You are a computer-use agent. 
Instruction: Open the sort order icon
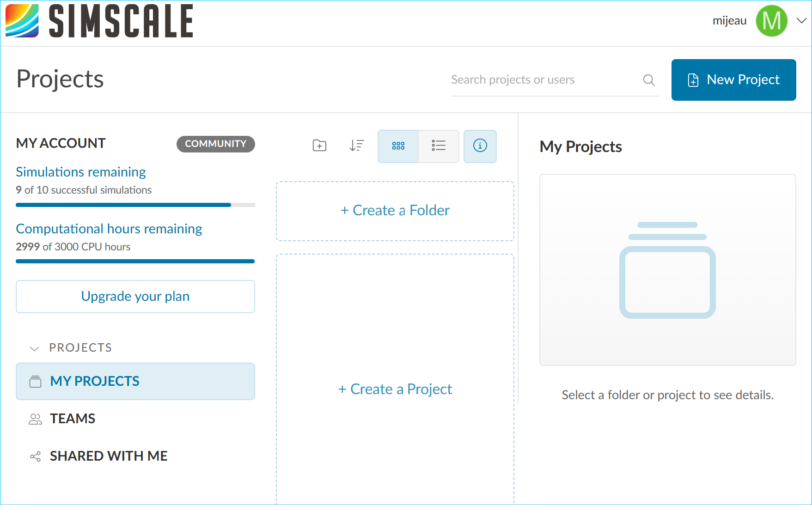357,146
